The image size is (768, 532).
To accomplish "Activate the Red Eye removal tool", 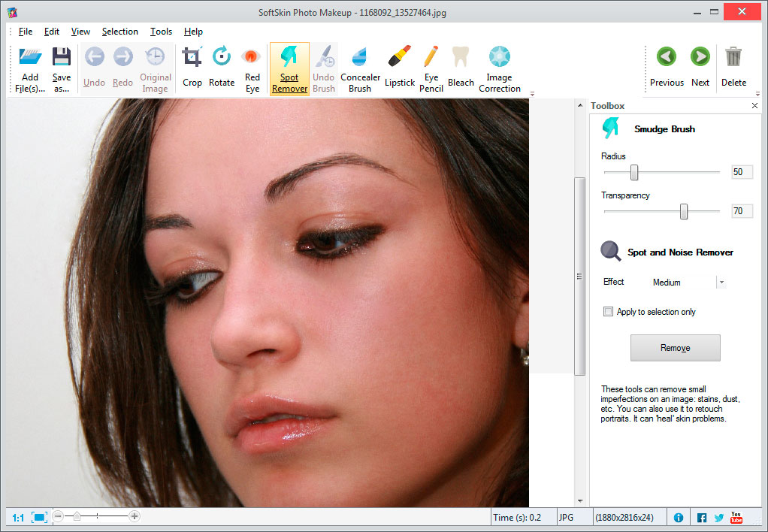I will [252, 68].
